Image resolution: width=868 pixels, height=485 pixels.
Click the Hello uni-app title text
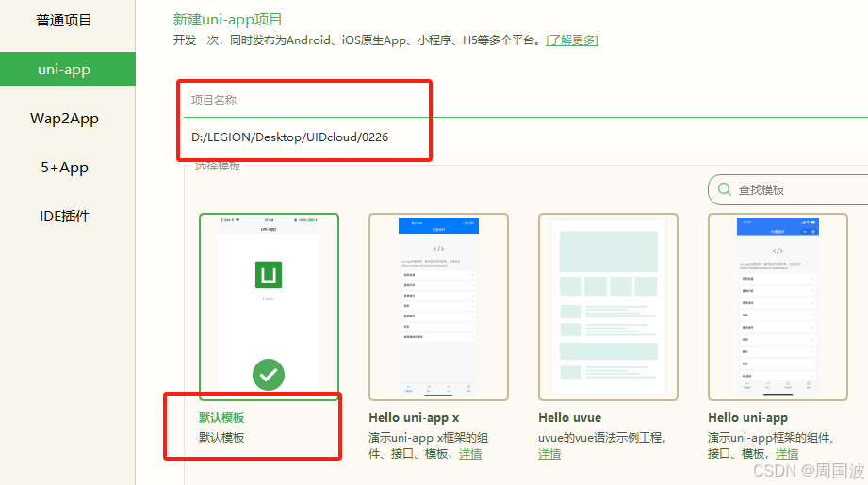pos(748,417)
